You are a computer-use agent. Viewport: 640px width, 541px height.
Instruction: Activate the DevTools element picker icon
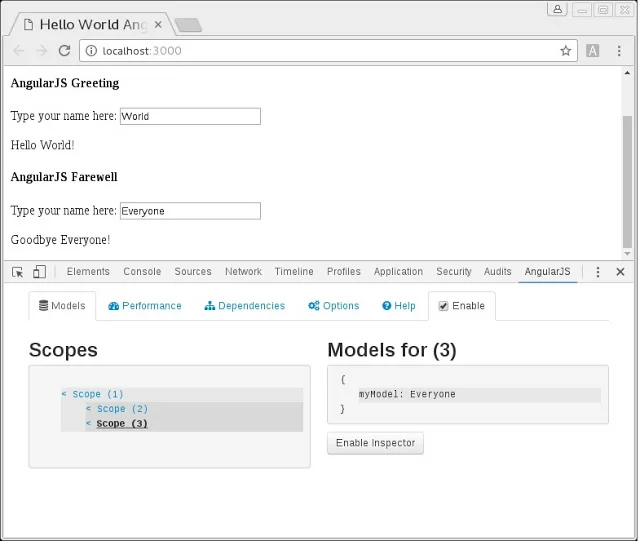(x=18, y=272)
